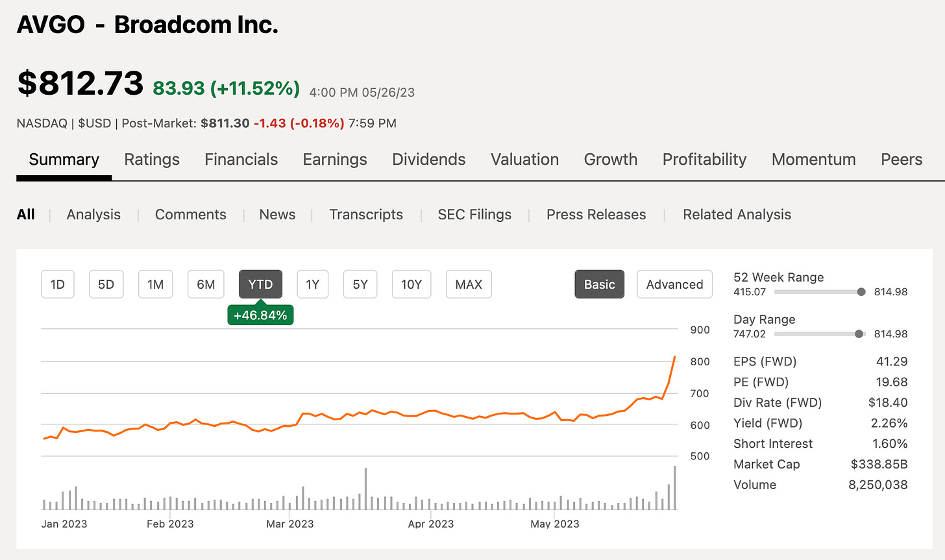945x560 pixels.
Task: Click the Jan 2023 axis label
Action: [64, 524]
